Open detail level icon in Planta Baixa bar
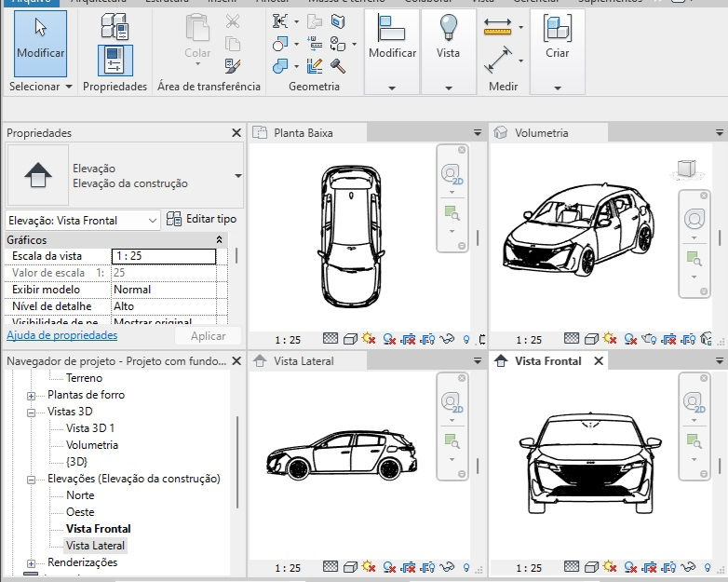Viewport: 728px width, 582px height. coord(330,339)
